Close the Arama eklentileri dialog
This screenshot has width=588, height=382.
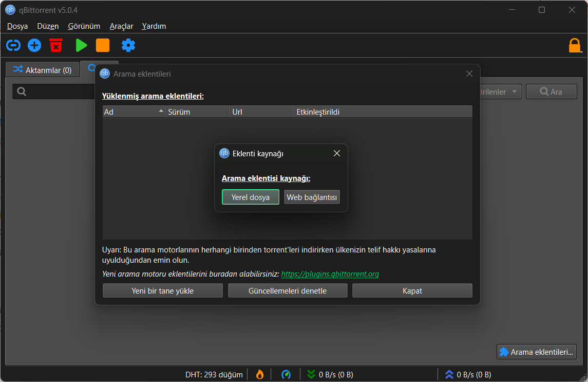click(469, 74)
